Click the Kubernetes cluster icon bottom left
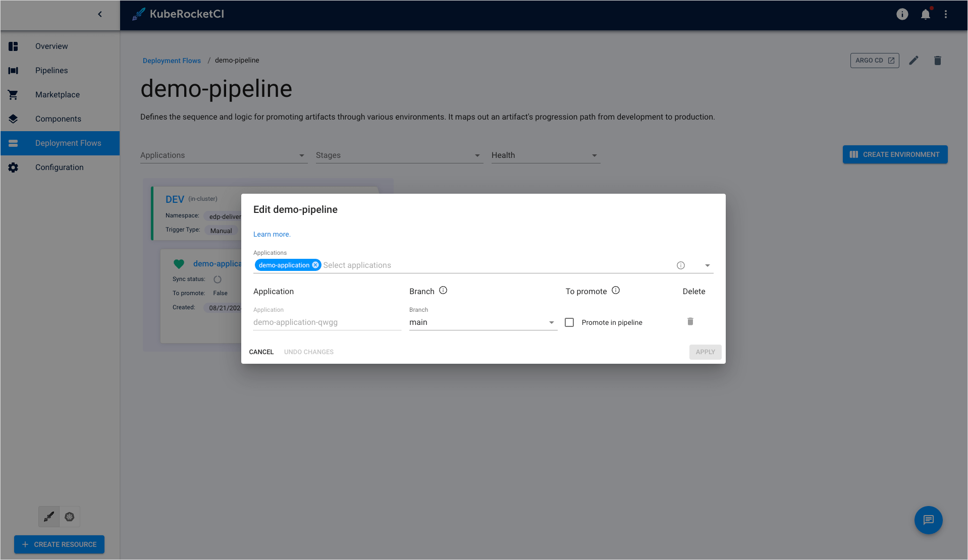The image size is (968, 560). tap(70, 517)
